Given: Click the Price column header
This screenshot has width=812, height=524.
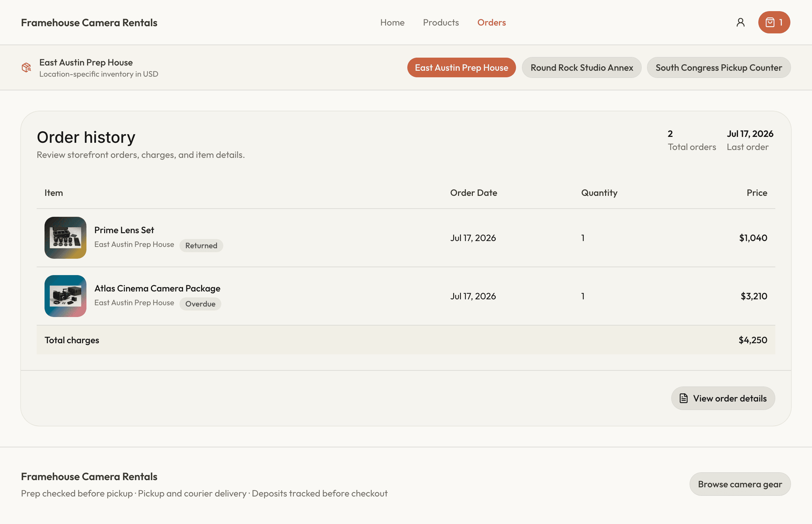Looking at the screenshot, I should tap(757, 193).
